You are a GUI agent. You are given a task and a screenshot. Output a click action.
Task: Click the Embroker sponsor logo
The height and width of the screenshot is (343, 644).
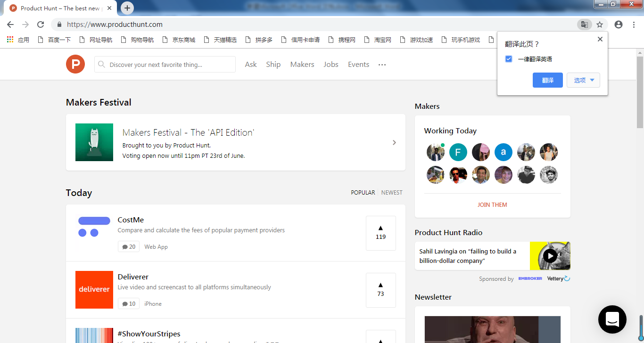[x=530, y=278]
